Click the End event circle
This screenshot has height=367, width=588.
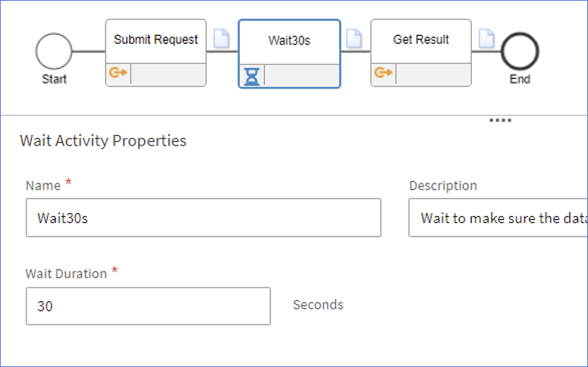520,52
